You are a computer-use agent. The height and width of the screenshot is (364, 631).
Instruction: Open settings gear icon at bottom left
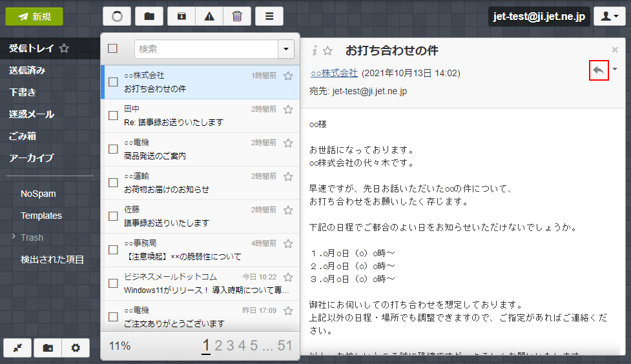click(76, 348)
